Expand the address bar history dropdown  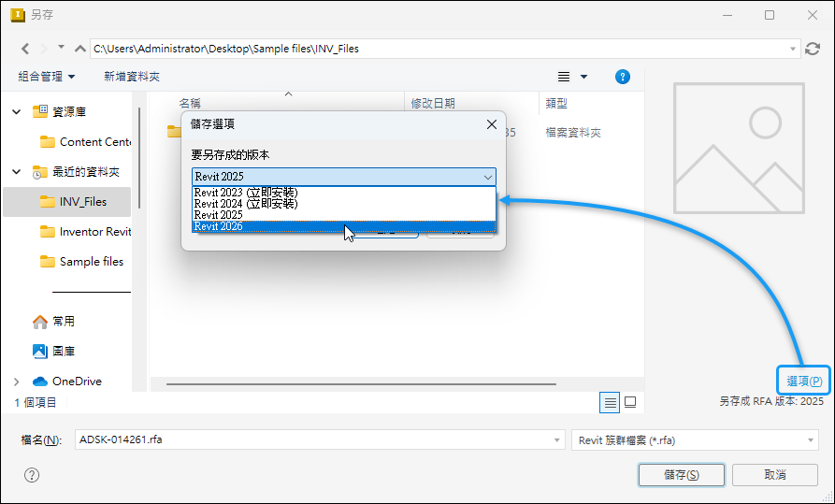coord(793,49)
